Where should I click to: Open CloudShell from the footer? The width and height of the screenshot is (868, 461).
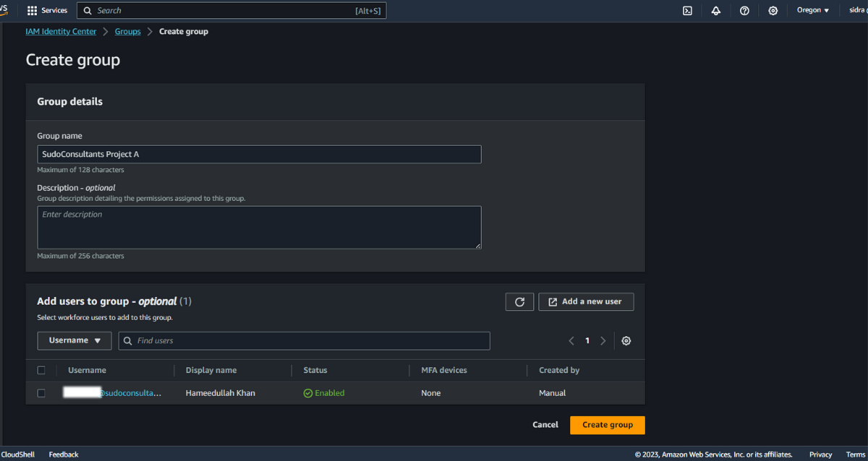(x=17, y=454)
